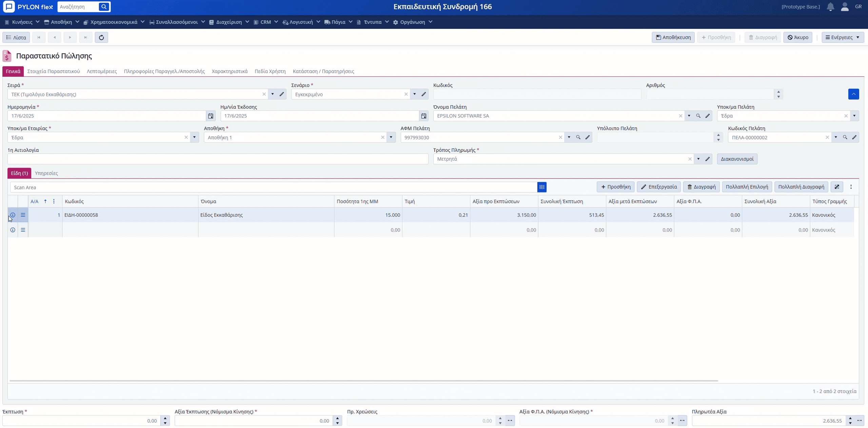This screenshot has width=868, height=428.
Task: Select cell 'Είδος Εκκαθάρισης'
Action: [x=266, y=215]
